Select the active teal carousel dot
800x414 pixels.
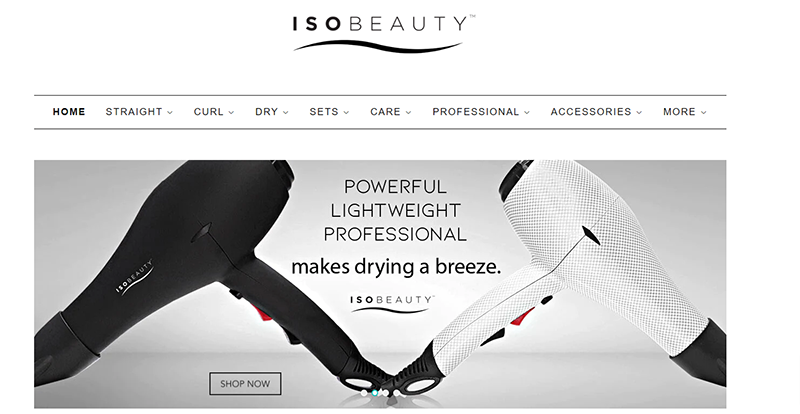[374, 393]
